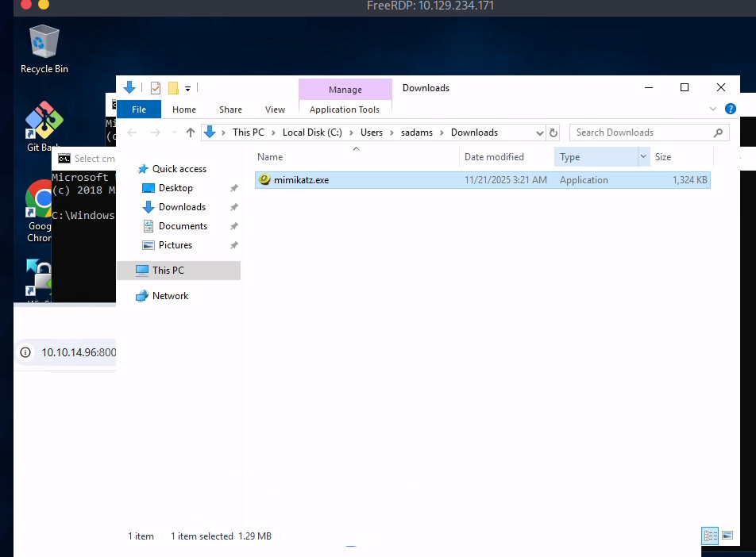Expand the chevron after This PC breadcrumb
This screenshot has height=557, width=756.
pyautogui.click(x=273, y=133)
